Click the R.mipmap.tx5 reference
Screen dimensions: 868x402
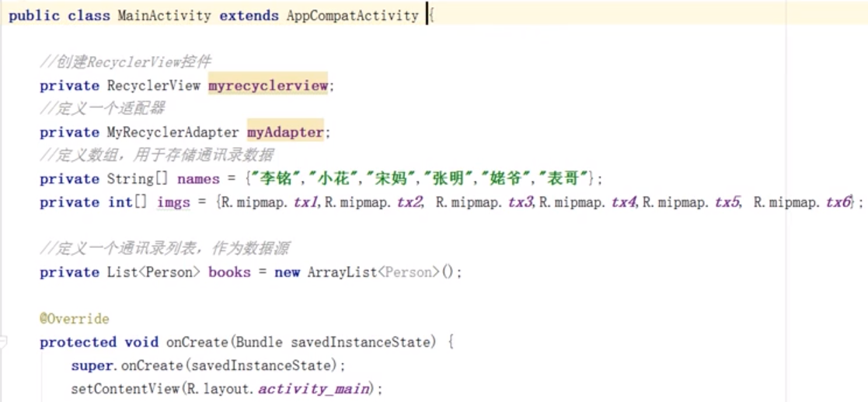tap(692, 202)
